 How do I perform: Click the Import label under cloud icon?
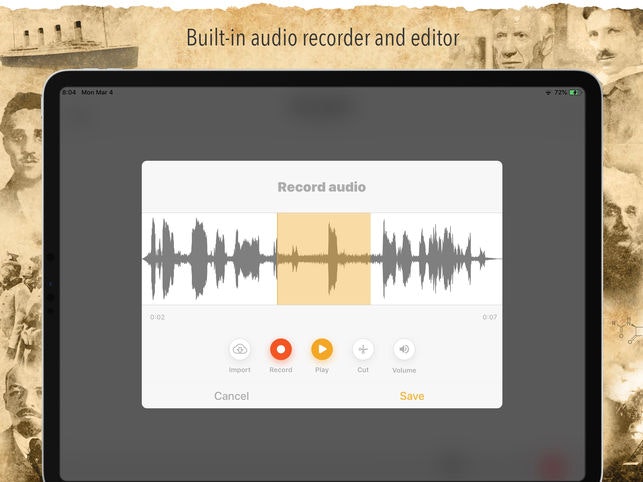pyautogui.click(x=239, y=370)
